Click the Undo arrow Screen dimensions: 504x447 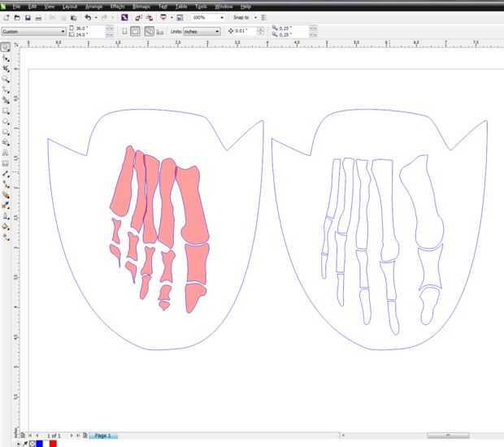(x=88, y=18)
